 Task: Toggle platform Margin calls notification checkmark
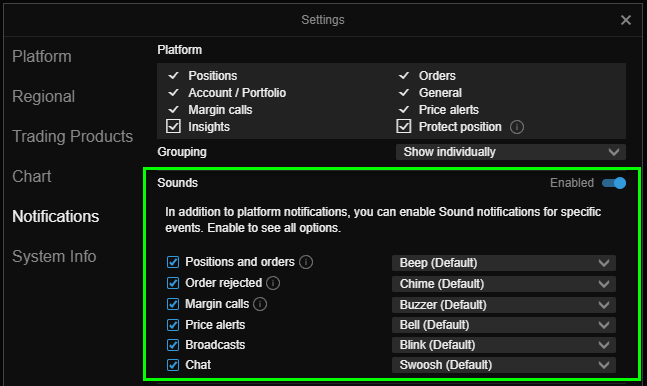coord(174,109)
